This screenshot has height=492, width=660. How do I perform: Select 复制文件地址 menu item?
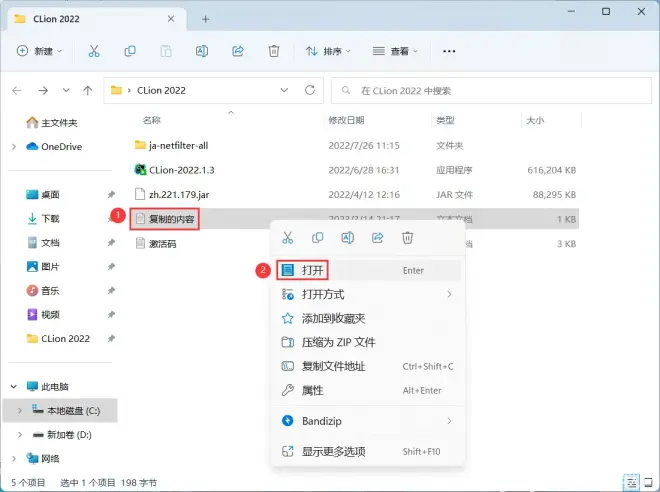(368, 366)
